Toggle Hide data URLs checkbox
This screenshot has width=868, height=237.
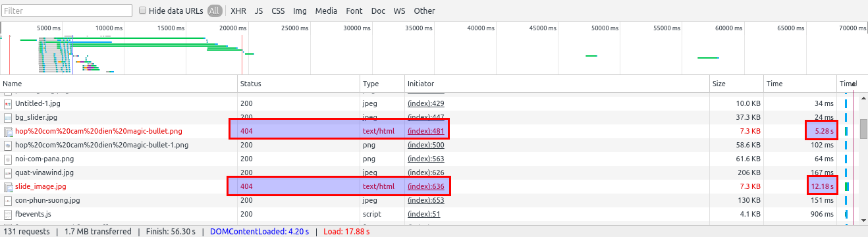coord(142,11)
